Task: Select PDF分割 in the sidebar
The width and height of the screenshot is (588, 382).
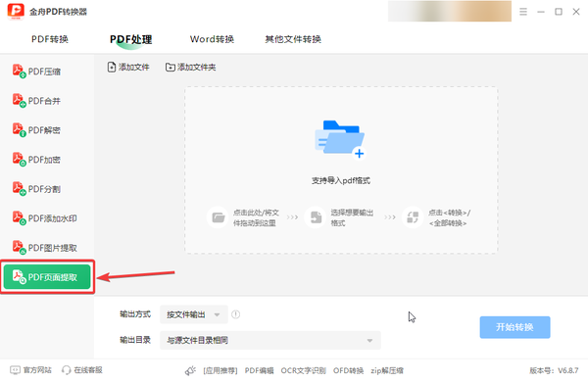Action: [x=37, y=189]
